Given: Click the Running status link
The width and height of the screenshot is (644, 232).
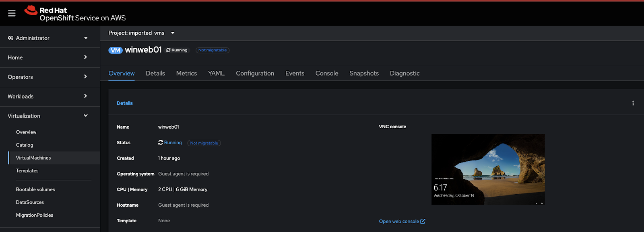Looking at the screenshot, I should coord(173,143).
